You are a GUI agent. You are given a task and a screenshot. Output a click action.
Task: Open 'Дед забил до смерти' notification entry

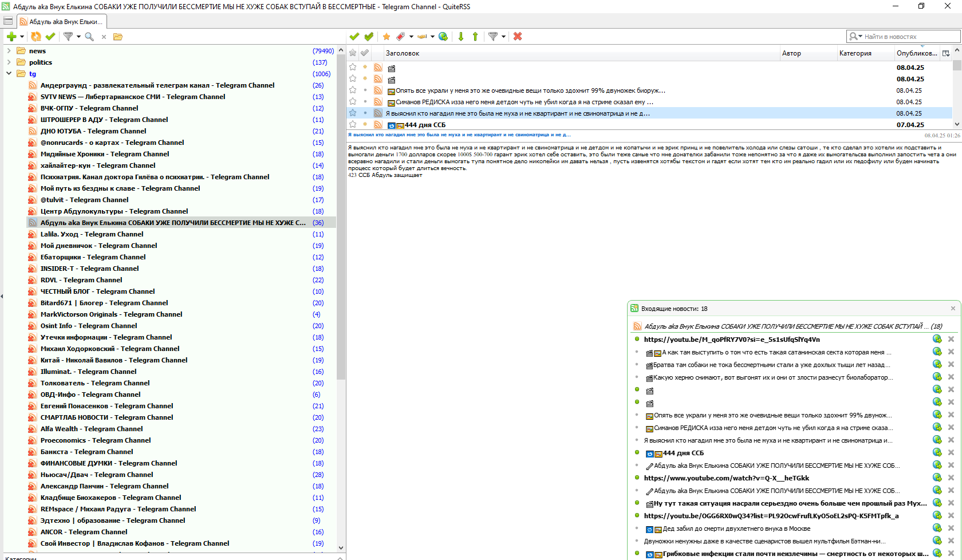tap(736, 529)
